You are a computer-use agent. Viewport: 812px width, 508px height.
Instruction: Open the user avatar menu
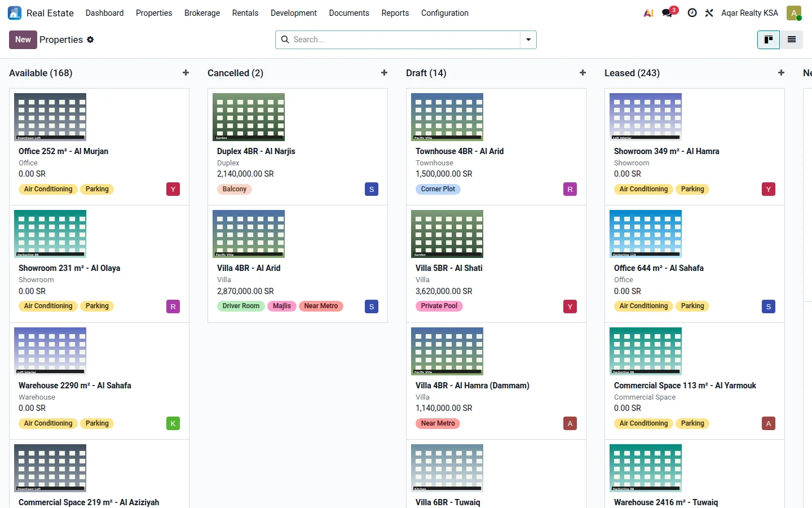pos(794,13)
